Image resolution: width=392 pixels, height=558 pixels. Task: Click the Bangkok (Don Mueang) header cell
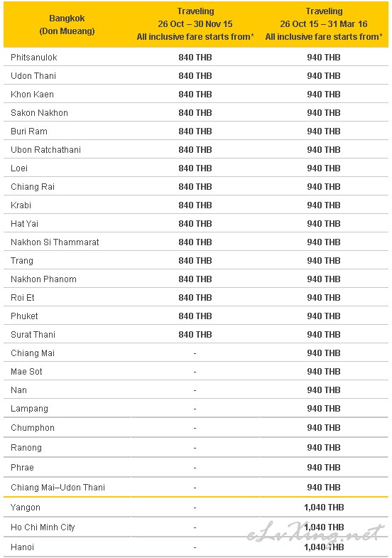(67, 25)
